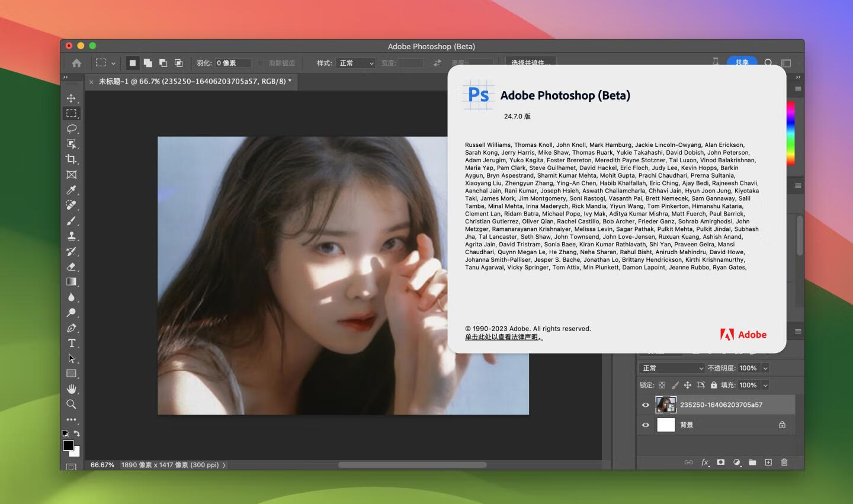Open the 填充 slider dropdown arrow

(765, 385)
